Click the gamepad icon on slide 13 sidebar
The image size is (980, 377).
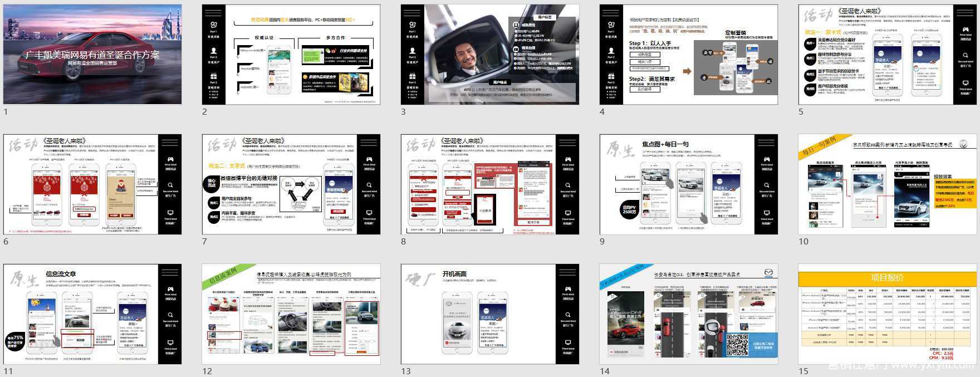567,288
